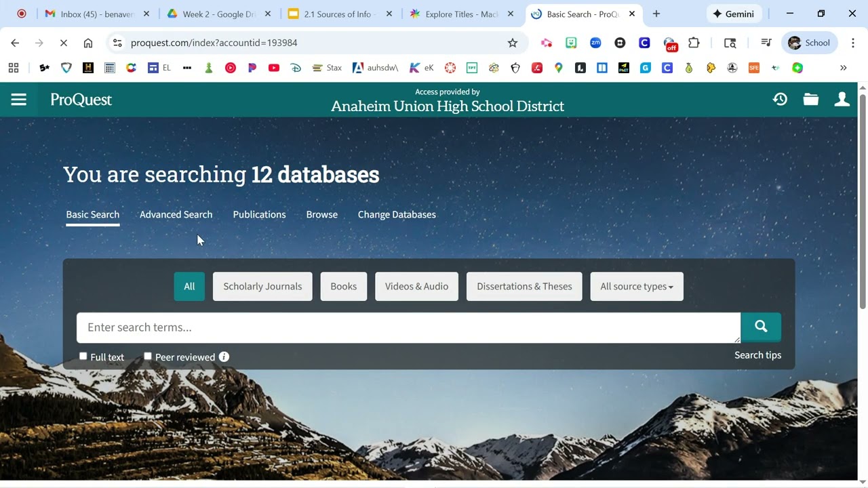
Task: Switch to Advanced Search
Action: 176,214
